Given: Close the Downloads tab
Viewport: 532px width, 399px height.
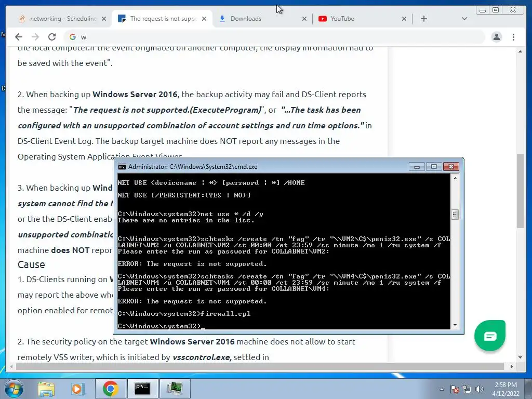Looking at the screenshot, I should pyautogui.click(x=304, y=19).
